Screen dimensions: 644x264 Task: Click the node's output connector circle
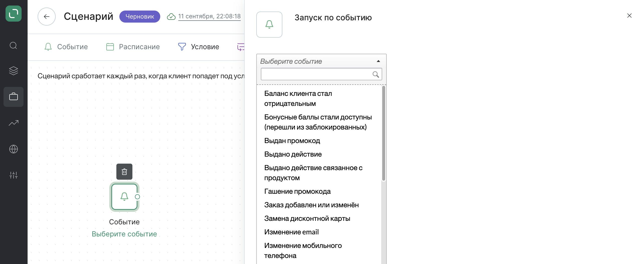click(x=137, y=197)
